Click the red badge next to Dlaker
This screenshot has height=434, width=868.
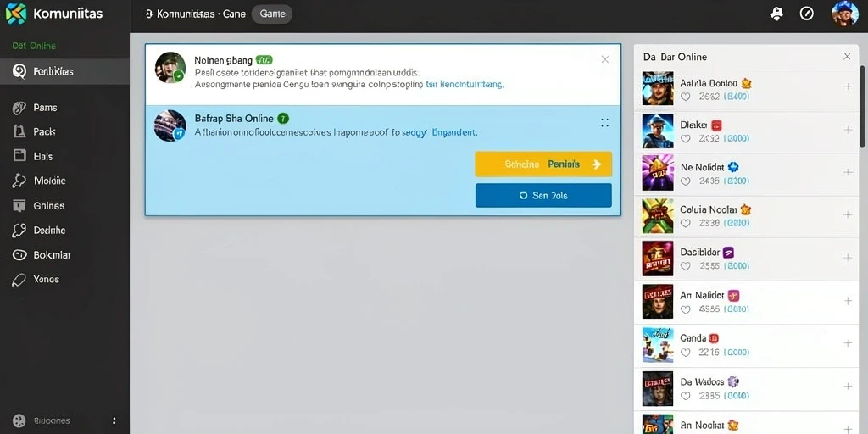point(715,125)
